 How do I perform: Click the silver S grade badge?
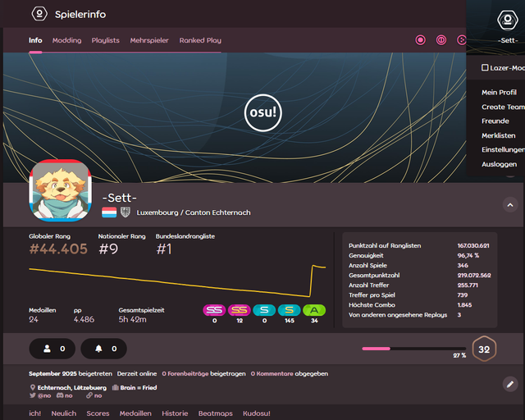pos(264,310)
